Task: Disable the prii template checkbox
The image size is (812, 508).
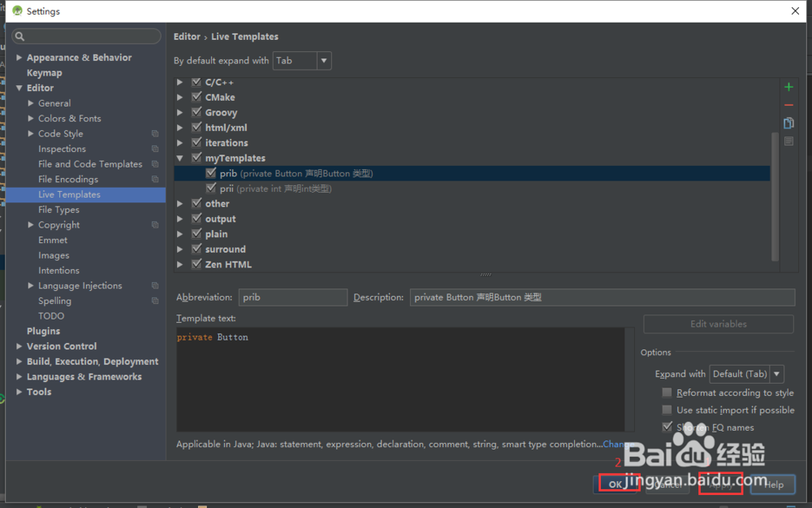Action: [x=211, y=188]
